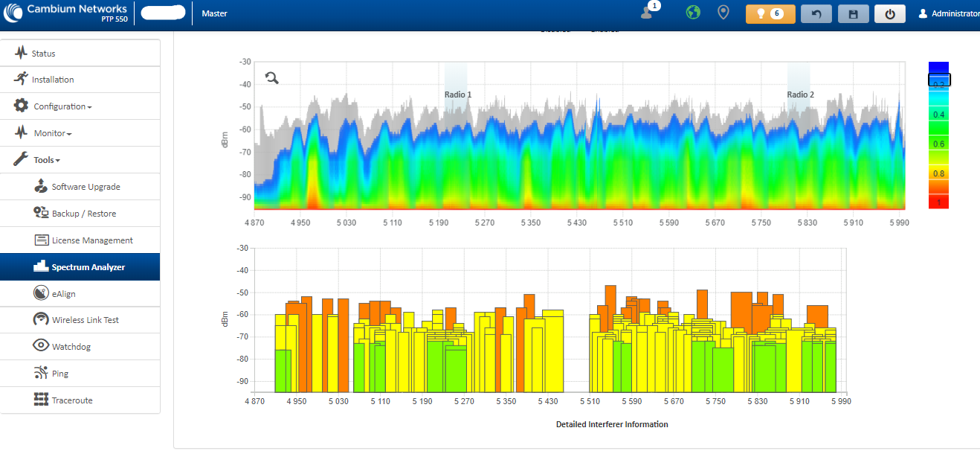This screenshot has height=454, width=980.
Task: Open the notifications lightbulb button
Action: tap(770, 14)
